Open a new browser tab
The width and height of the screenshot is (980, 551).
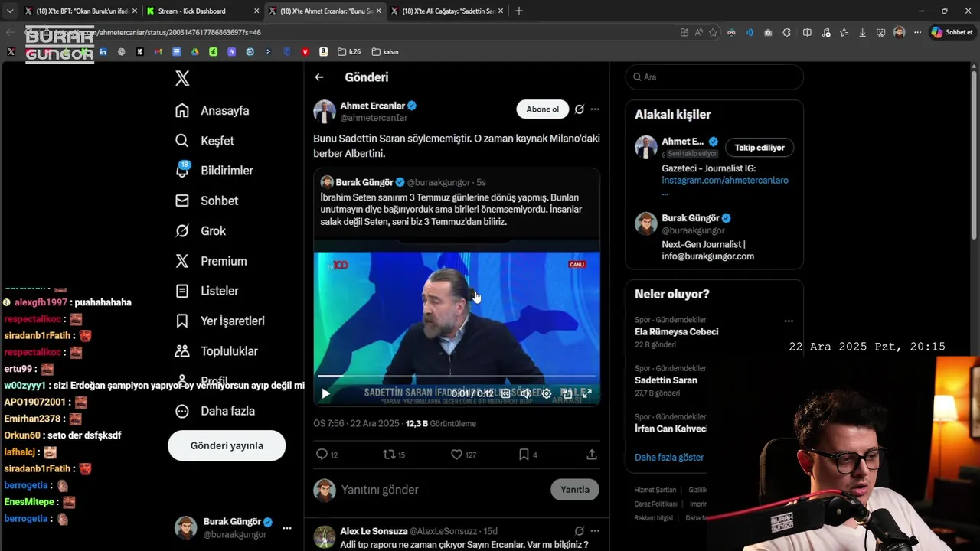tap(519, 11)
